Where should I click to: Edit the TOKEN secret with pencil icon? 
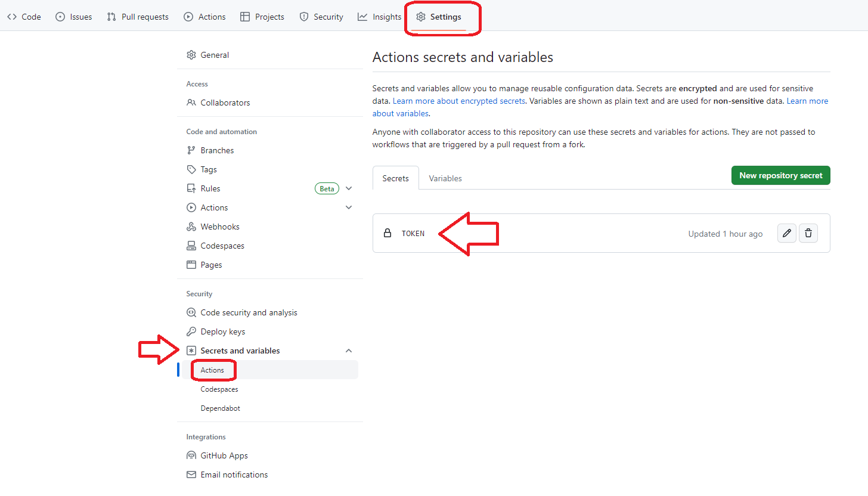tap(787, 233)
